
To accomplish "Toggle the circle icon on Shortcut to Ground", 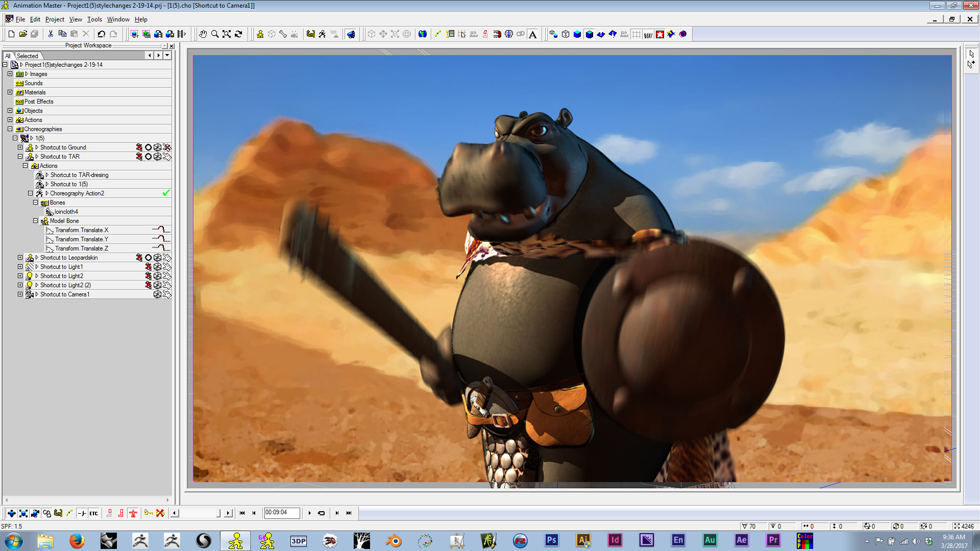I will [x=148, y=147].
